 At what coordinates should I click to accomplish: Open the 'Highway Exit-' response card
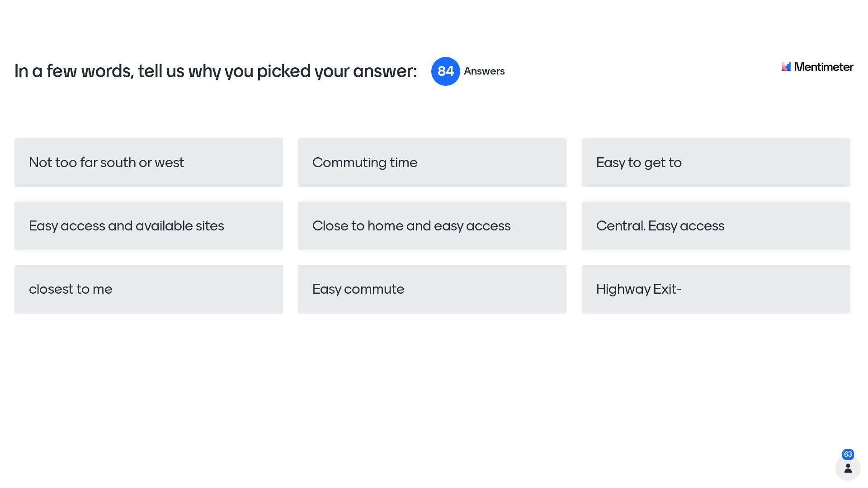pyautogui.click(x=716, y=289)
